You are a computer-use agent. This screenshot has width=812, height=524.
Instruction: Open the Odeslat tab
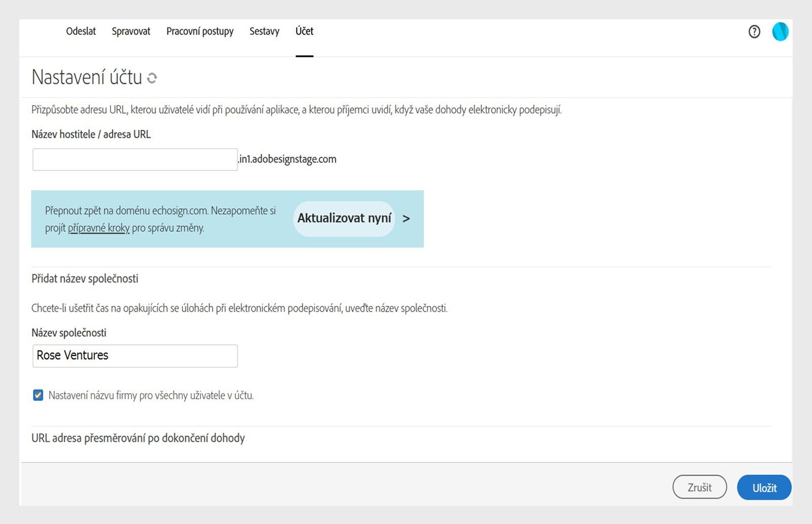(x=81, y=31)
